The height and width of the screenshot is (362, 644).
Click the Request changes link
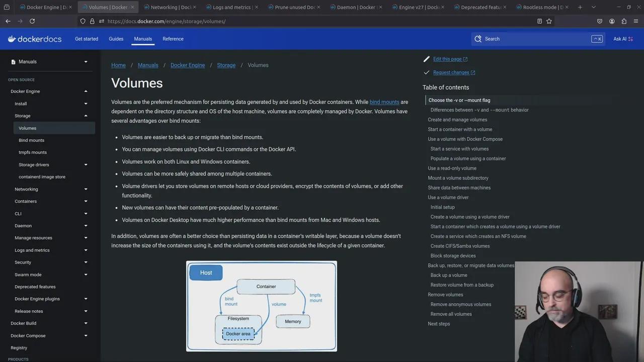tap(451, 72)
